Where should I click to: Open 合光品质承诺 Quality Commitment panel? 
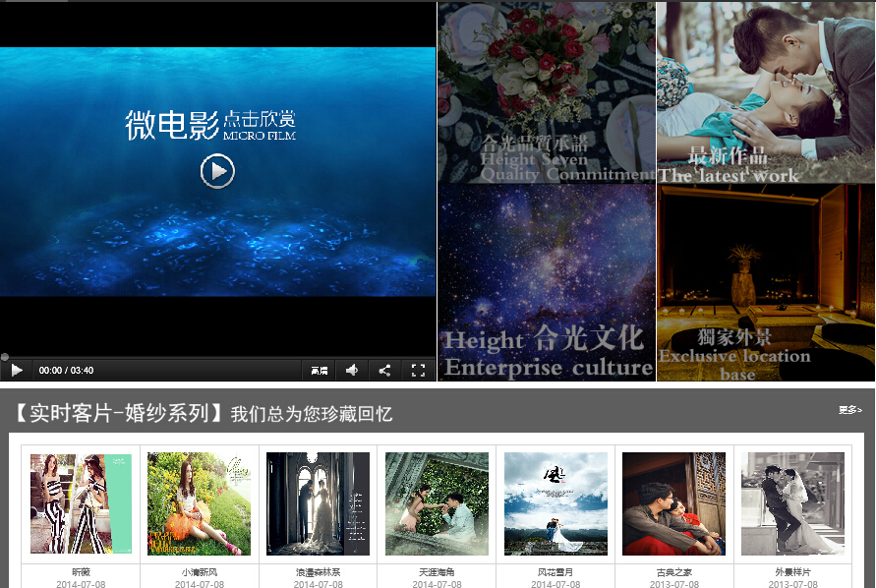pyautogui.click(x=546, y=93)
